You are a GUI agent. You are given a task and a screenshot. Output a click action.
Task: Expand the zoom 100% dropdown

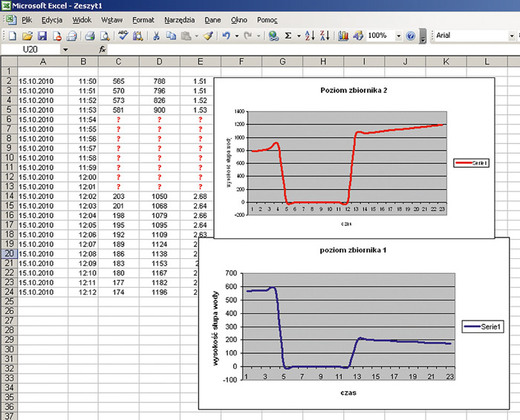point(398,35)
